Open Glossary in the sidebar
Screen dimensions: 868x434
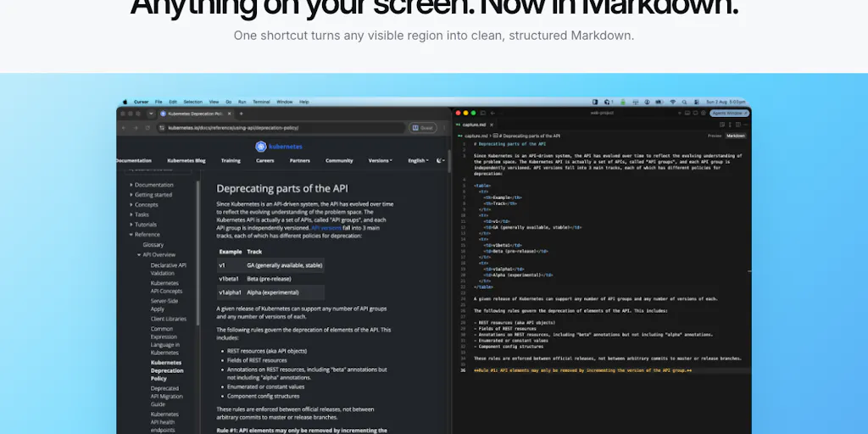tap(153, 245)
